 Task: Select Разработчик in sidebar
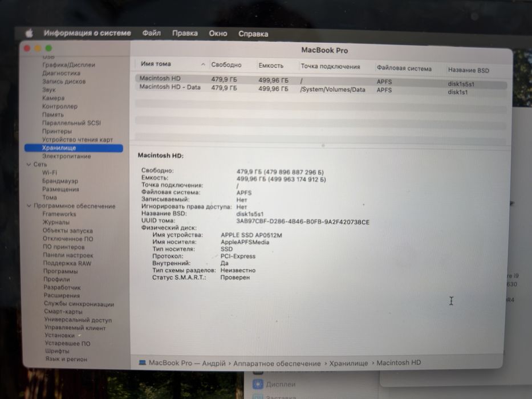(62, 287)
